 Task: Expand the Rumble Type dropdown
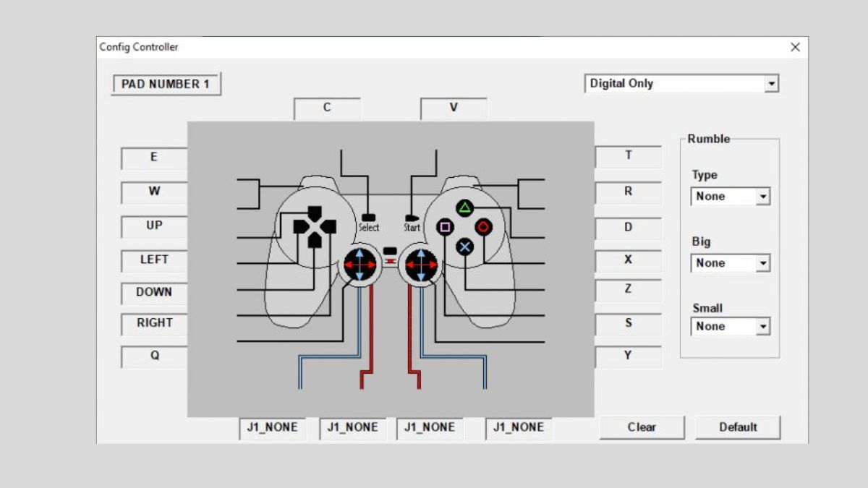(730, 196)
